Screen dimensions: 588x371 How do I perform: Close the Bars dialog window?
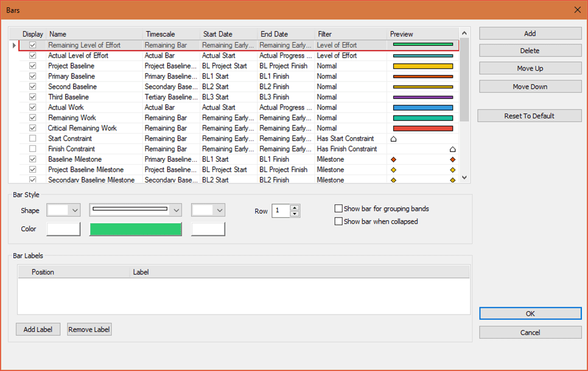click(578, 10)
